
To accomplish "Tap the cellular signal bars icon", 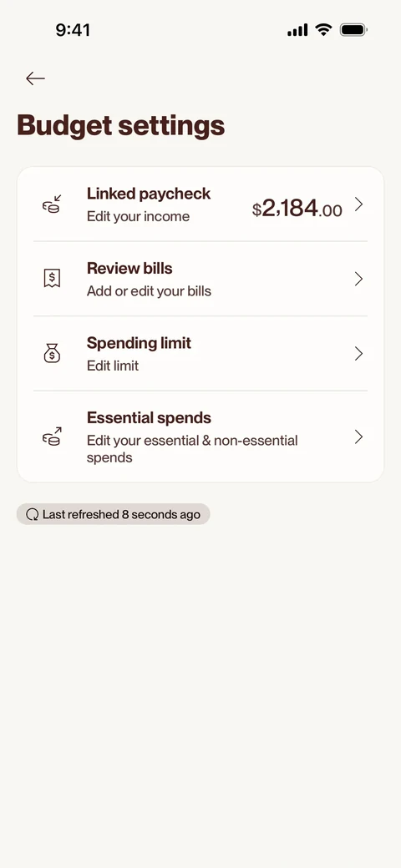I will click(x=297, y=30).
